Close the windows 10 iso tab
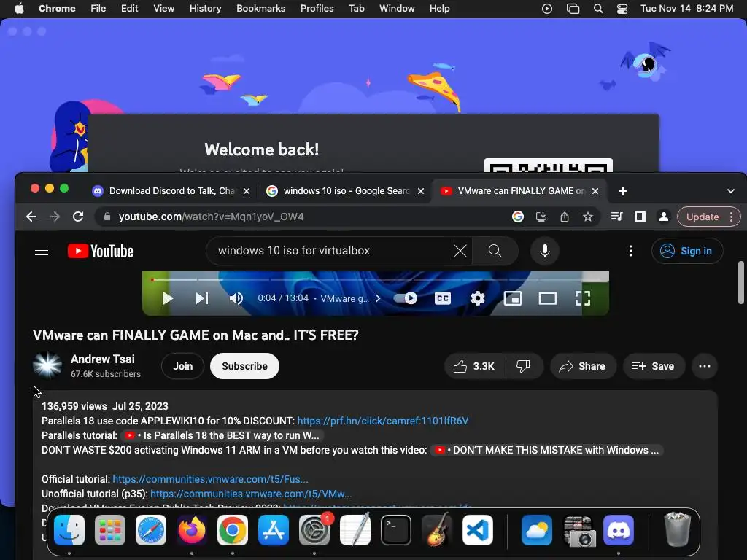Image resolution: width=747 pixels, height=560 pixels. coord(421,191)
